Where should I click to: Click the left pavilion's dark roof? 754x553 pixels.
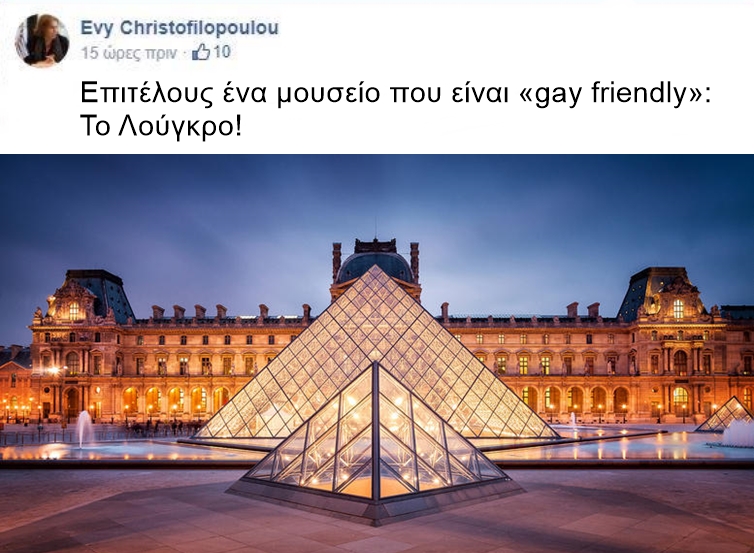[103, 293]
